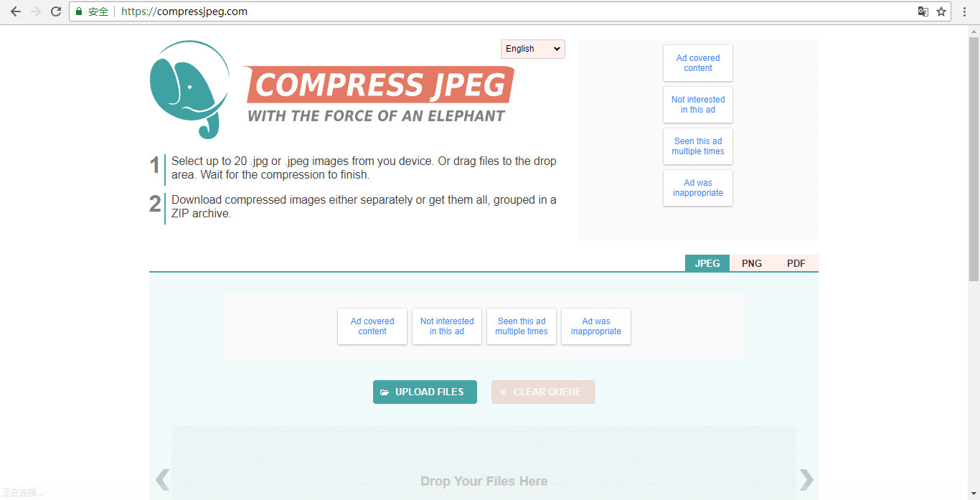This screenshot has height=500, width=980.
Task: Click the browser back arrow
Action: click(16, 11)
